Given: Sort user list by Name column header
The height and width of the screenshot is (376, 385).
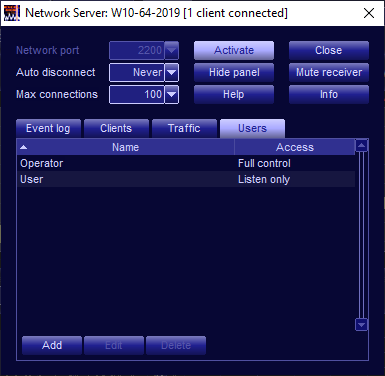Looking at the screenshot, I should (x=126, y=147).
